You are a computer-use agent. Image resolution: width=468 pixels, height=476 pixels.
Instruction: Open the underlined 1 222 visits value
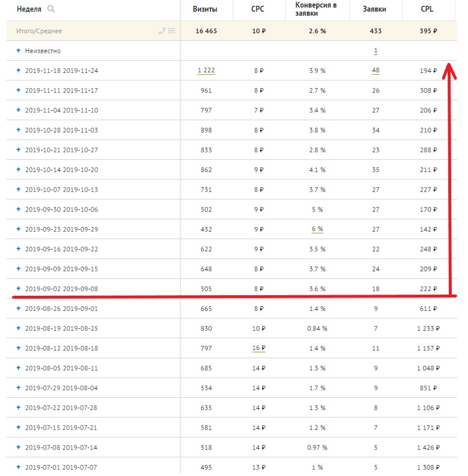206,71
